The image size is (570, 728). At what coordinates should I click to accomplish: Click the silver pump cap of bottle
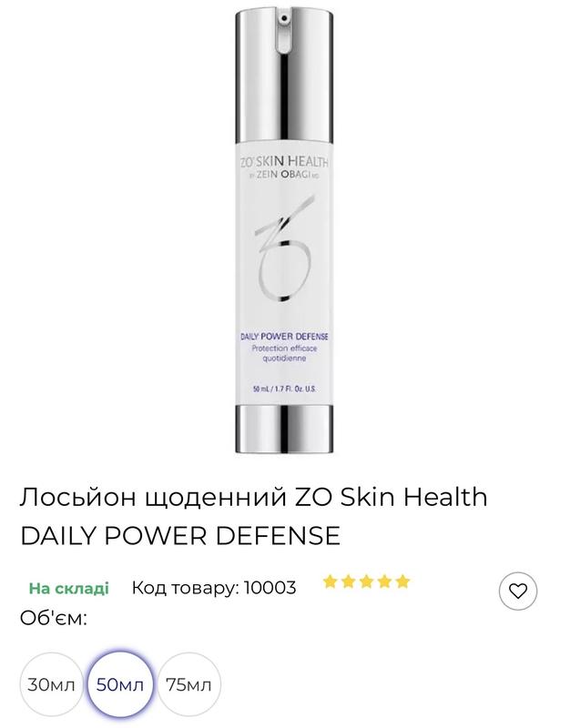pos(284,75)
